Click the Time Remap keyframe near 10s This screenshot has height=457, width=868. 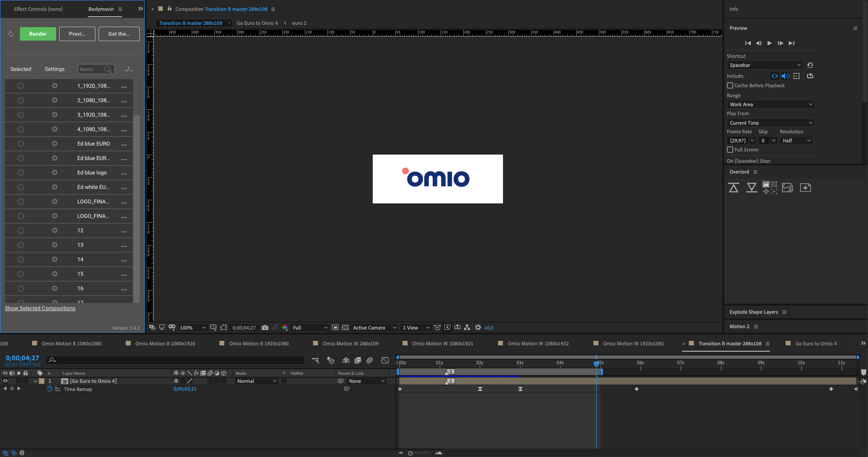pos(831,389)
